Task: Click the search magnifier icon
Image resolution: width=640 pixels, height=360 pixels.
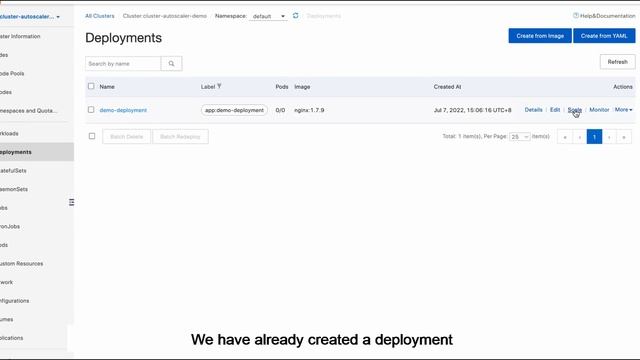Action: (171, 64)
